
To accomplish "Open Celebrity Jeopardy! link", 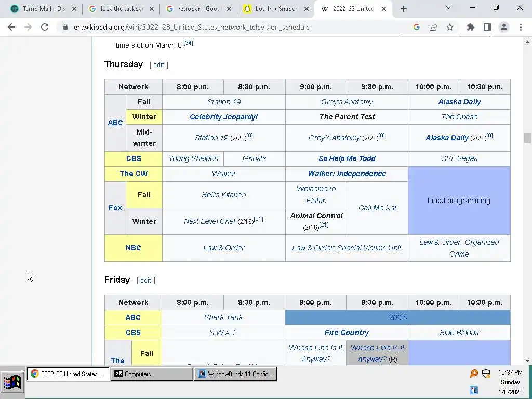I will [223, 117].
